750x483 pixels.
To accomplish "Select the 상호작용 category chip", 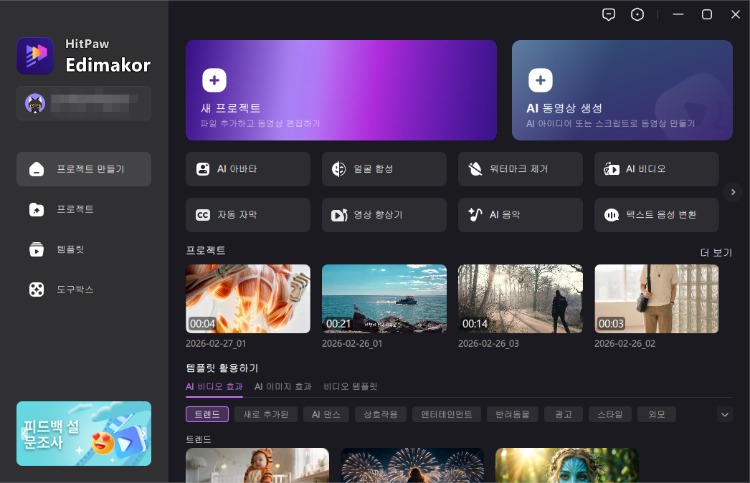I will [x=380, y=414].
